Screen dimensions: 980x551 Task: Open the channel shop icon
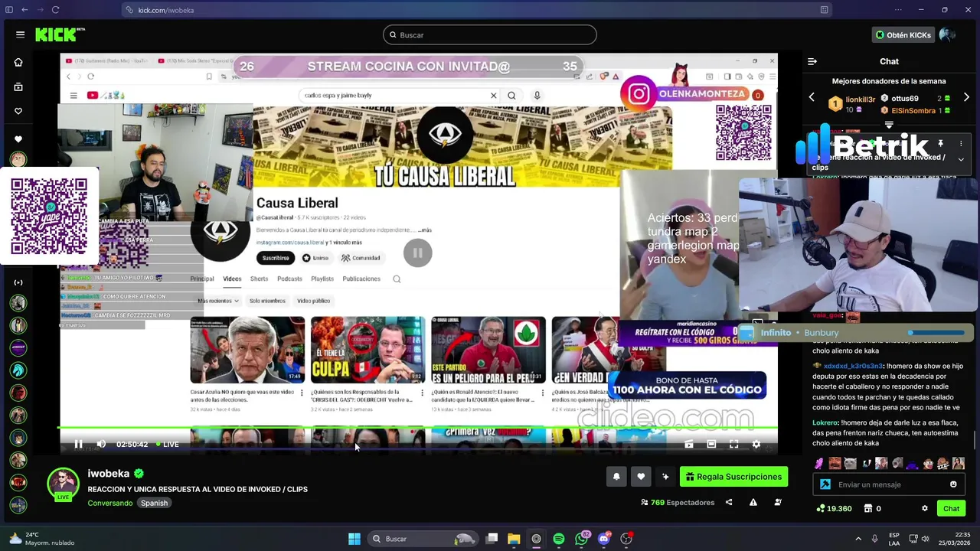point(867,508)
